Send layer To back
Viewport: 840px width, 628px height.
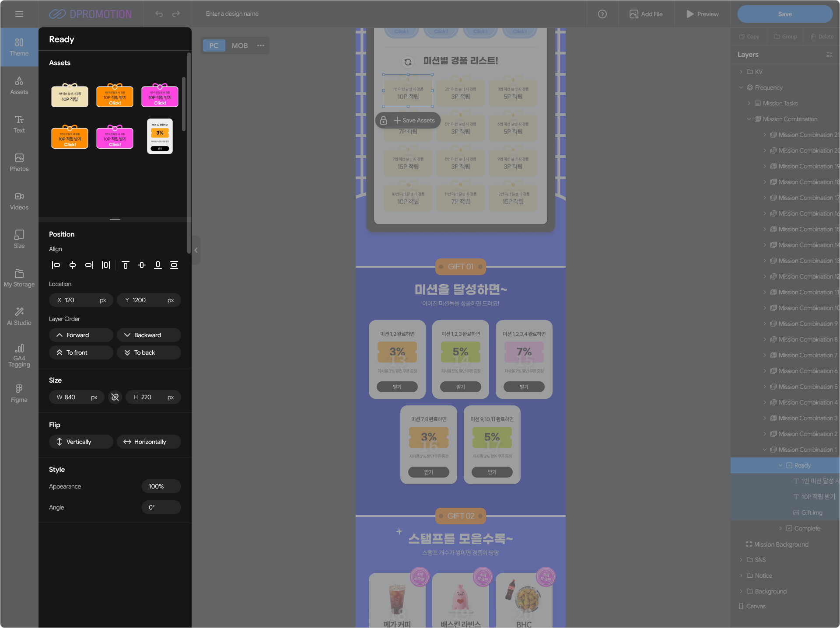149,352
